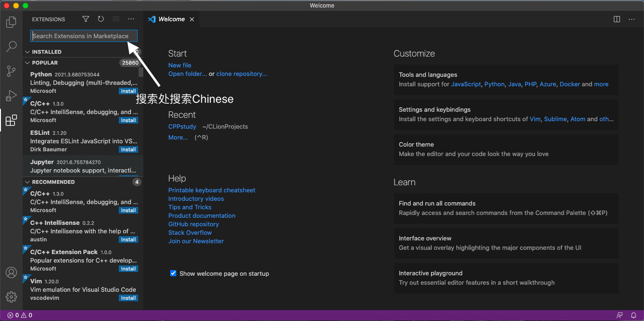Screen dimensions: 644x321
Task: Open the editor more actions menu
Action: pos(632,19)
